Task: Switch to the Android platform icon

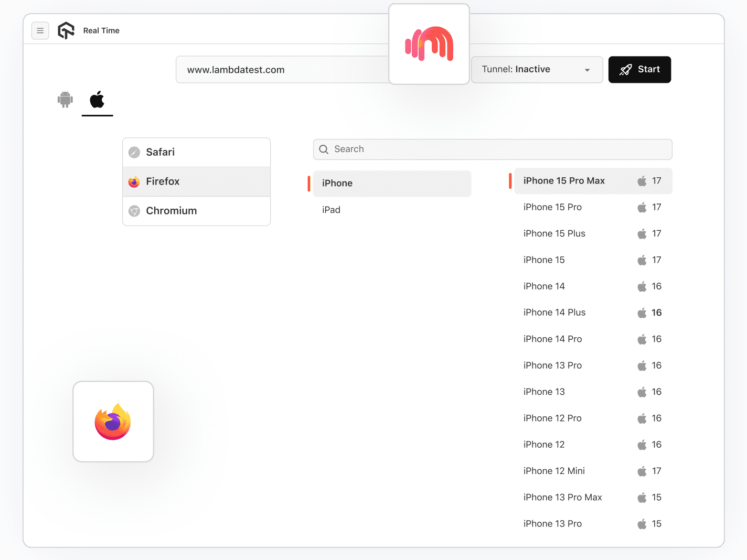Action: (65, 100)
